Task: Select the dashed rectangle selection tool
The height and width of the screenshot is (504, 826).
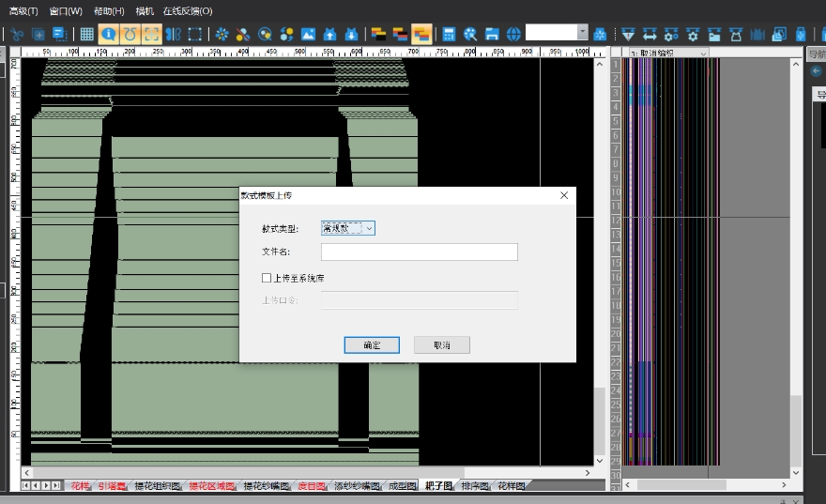Action: coord(195,34)
